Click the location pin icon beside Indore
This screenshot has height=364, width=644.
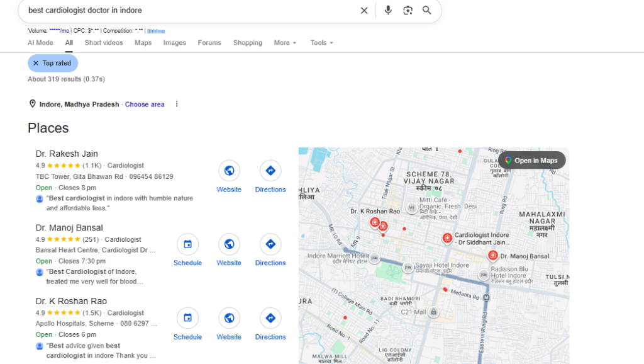33,104
